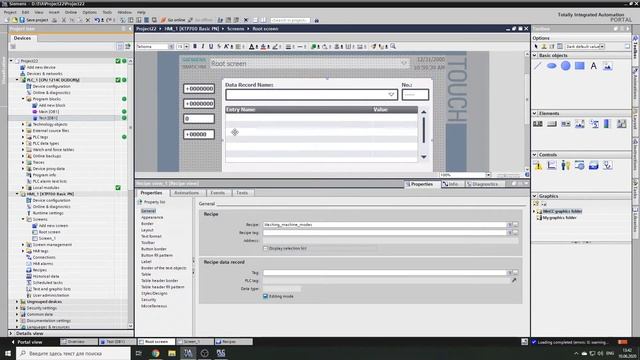Switch to Portal view

[x=27, y=342]
